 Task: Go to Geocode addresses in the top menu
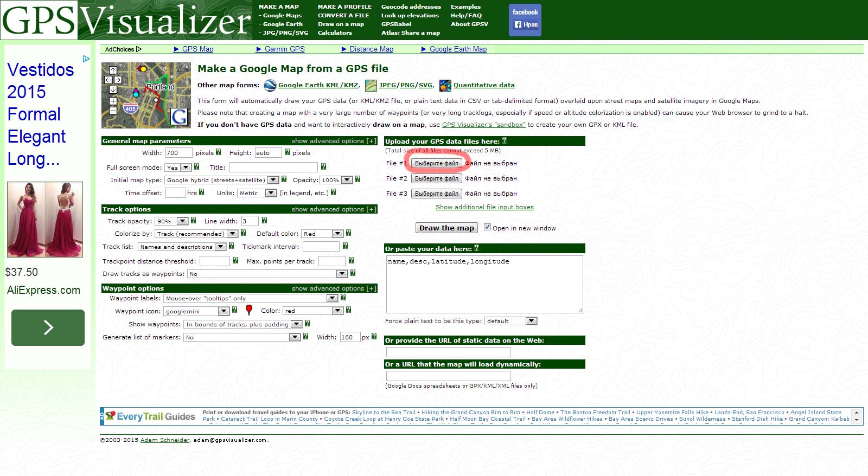coord(411,7)
